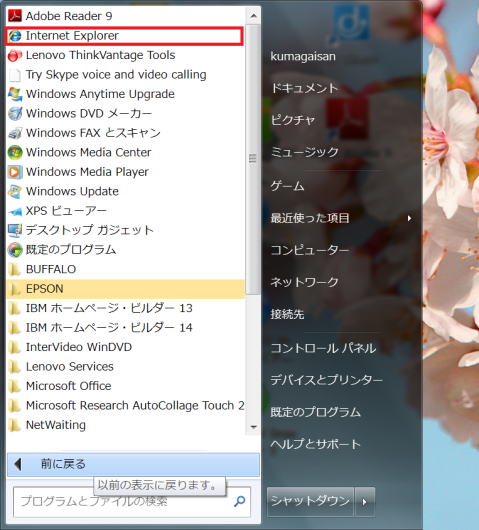Expand the Microsoft Office folder
Screen dimensions: 479x530
(125, 386)
